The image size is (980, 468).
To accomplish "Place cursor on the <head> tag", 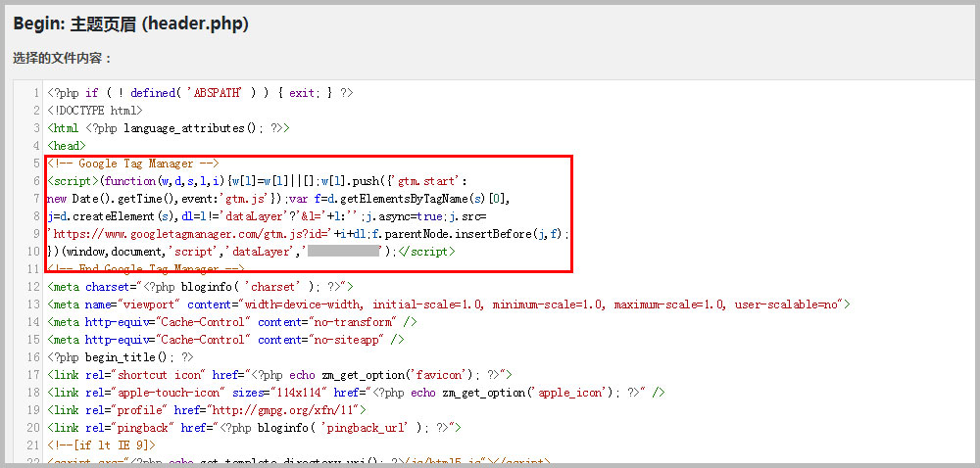I will (x=66, y=146).
